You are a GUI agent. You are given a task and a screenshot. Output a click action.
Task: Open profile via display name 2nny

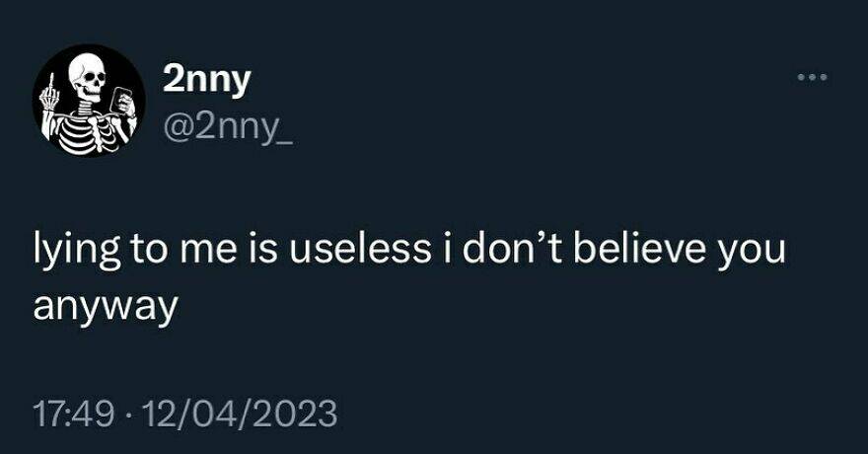206,83
